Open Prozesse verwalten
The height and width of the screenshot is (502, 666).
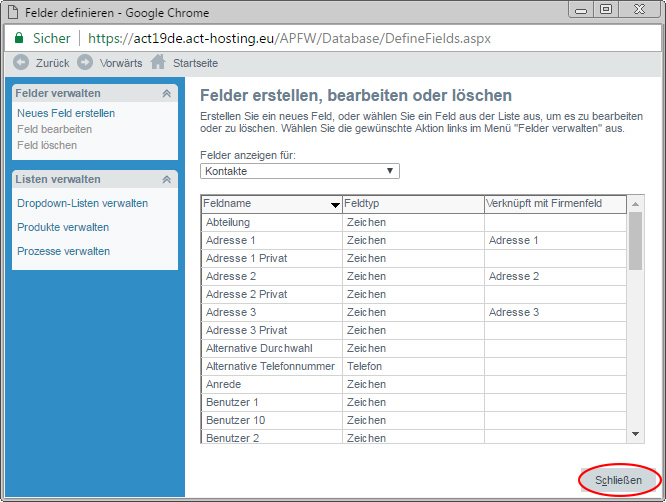63,251
